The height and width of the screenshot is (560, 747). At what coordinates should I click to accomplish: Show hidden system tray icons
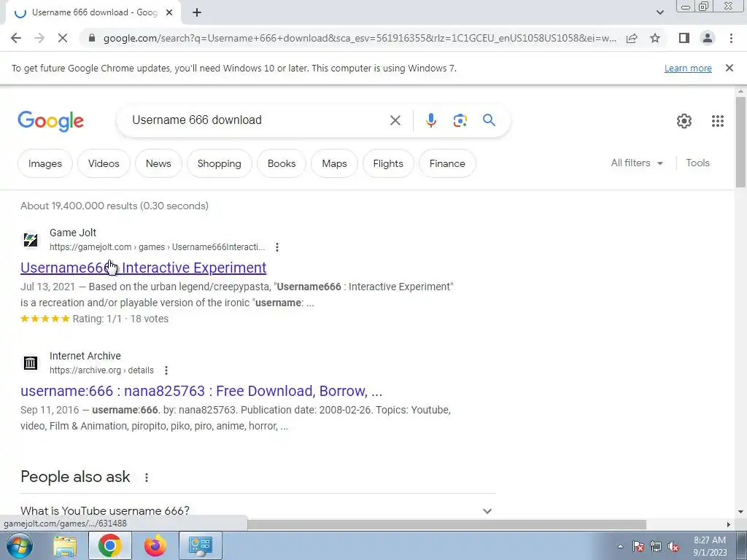tap(620, 546)
